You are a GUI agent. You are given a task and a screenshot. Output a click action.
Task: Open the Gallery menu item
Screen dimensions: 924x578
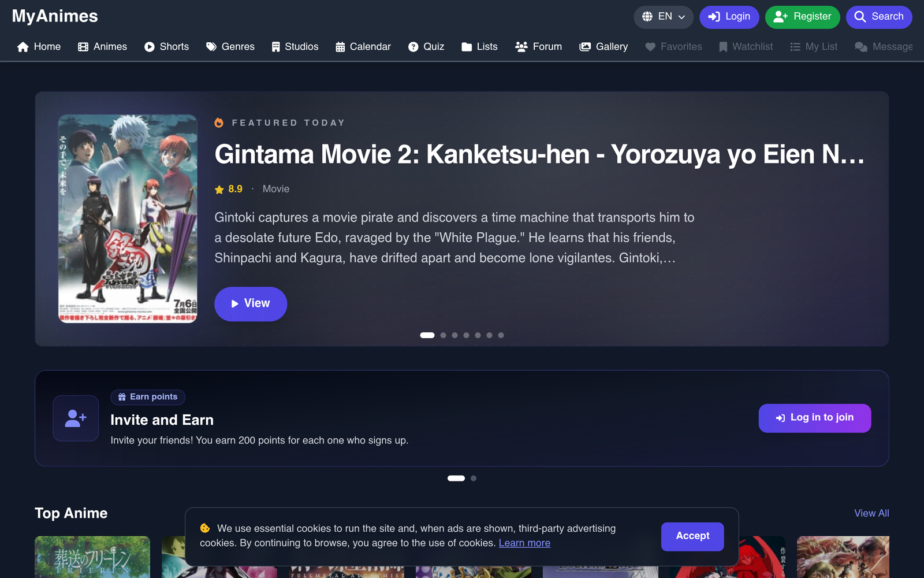click(x=603, y=47)
